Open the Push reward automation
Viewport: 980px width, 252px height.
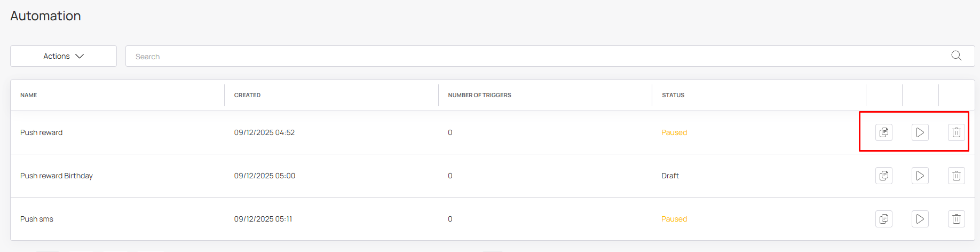[42, 132]
